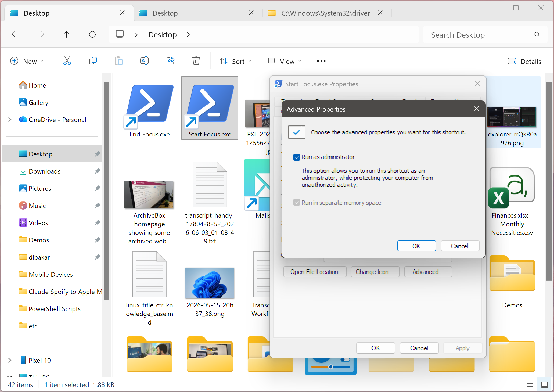
Task: Click the Paste clipboard icon
Action: (x=118, y=61)
